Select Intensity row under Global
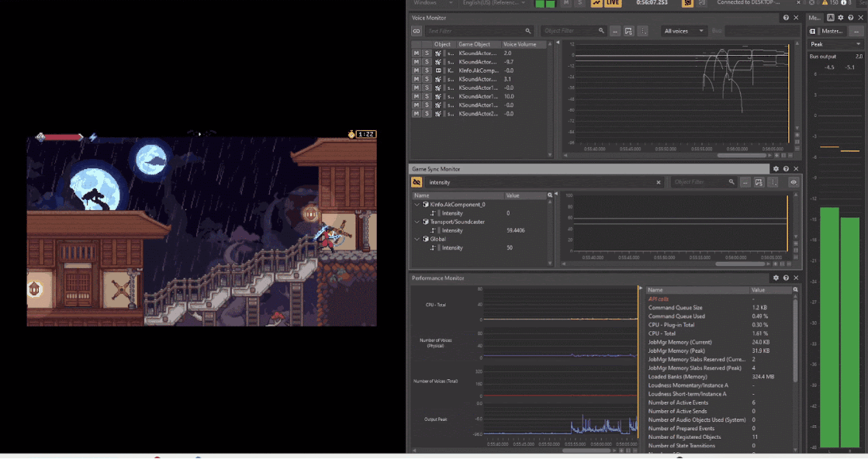Viewport: 868px width, 459px height. click(479, 248)
